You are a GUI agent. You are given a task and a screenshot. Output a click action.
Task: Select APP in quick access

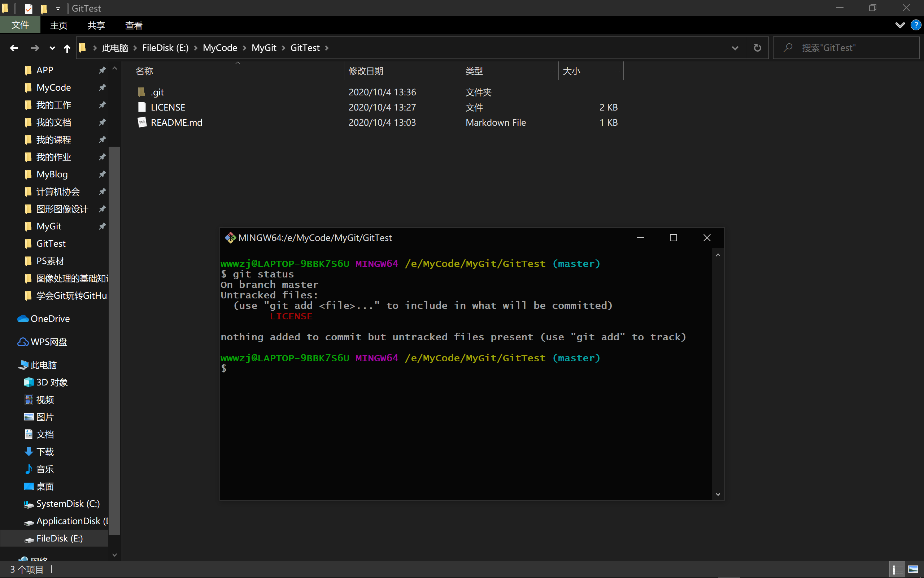(x=45, y=70)
